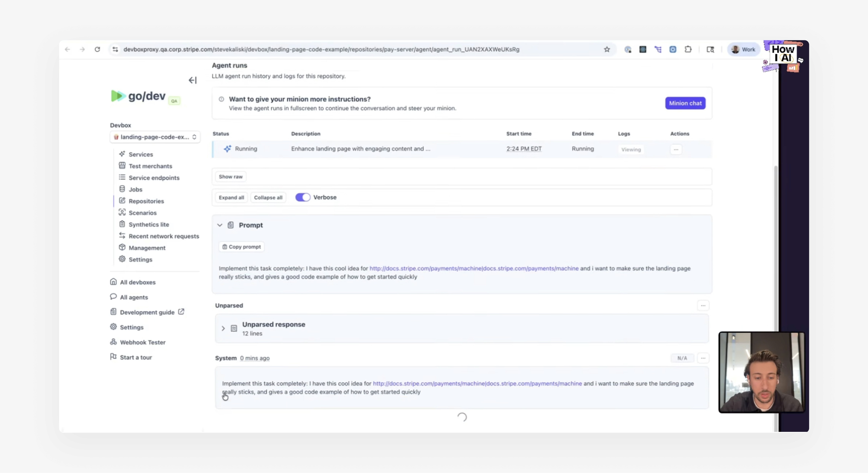Click the browser reload icon

pyautogui.click(x=97, y=49)
